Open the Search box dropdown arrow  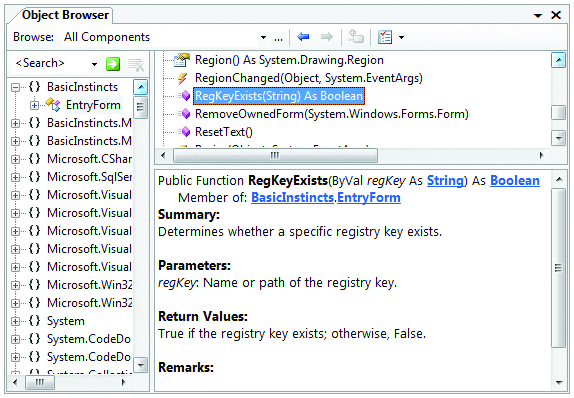point(94,64)
